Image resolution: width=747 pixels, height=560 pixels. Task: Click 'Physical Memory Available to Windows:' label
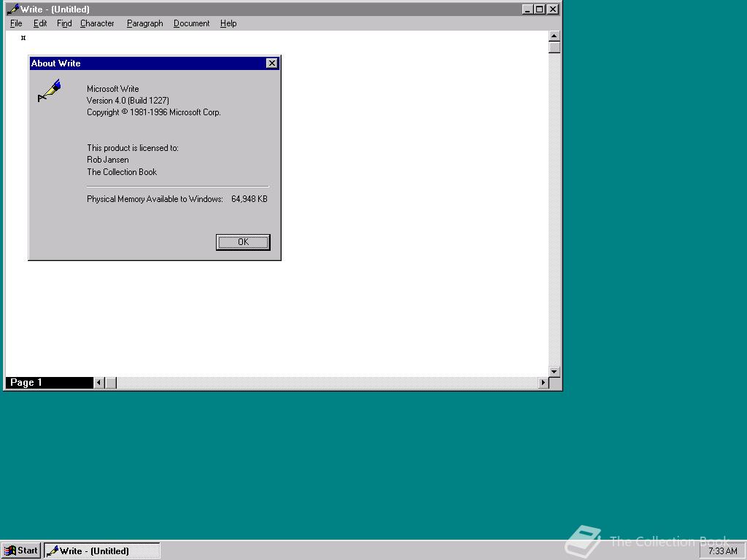[x=155, y=199]
